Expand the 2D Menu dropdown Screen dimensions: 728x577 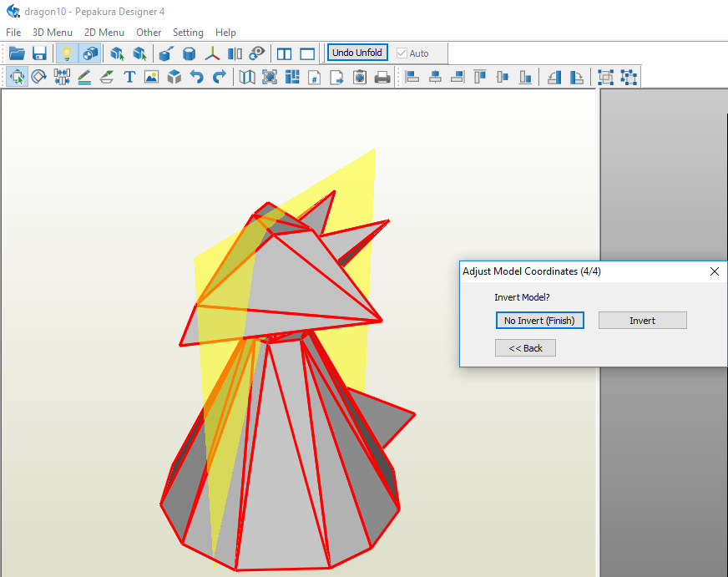(x=104, y=33)
